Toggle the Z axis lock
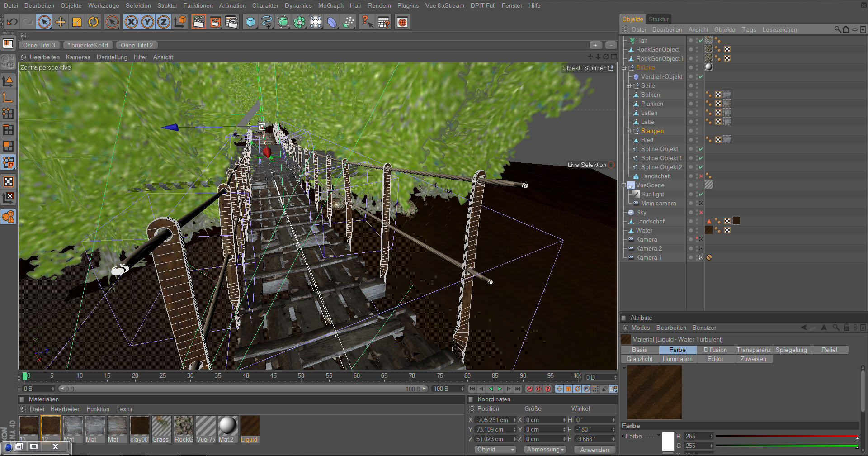This screenshot has height=456, width=868. tap(164, 22)
